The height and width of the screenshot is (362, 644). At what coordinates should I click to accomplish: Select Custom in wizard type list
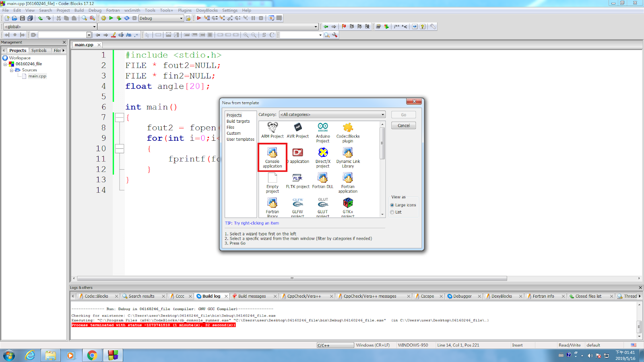click(233, 133)
